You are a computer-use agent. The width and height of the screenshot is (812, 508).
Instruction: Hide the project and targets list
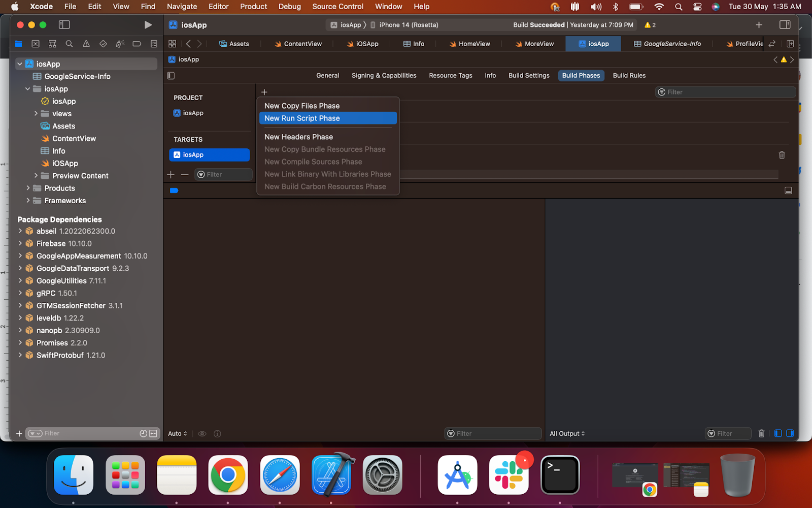pyautogui.click(x=171, y=76)
